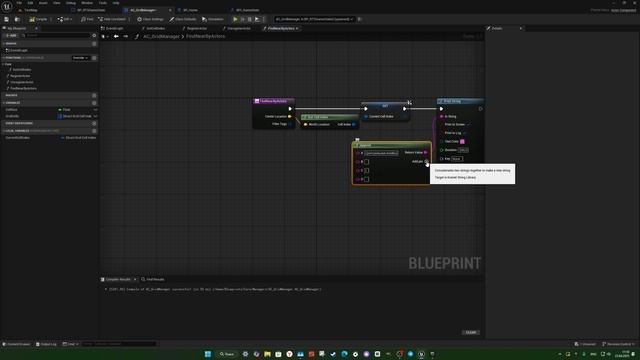Image resolution: width=640 pixels, height=360 pixels.
Task: Open the Windows Start menu
Action: point(208,354)
